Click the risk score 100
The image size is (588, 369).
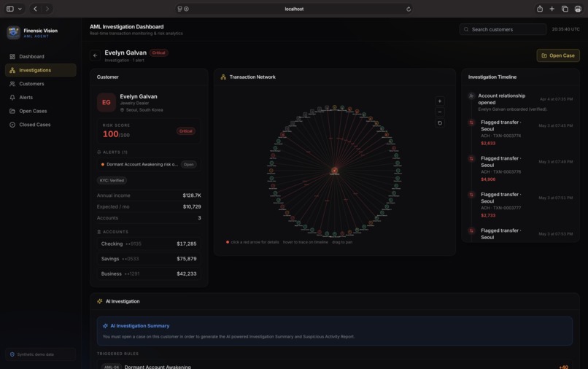tap(111, 134)
